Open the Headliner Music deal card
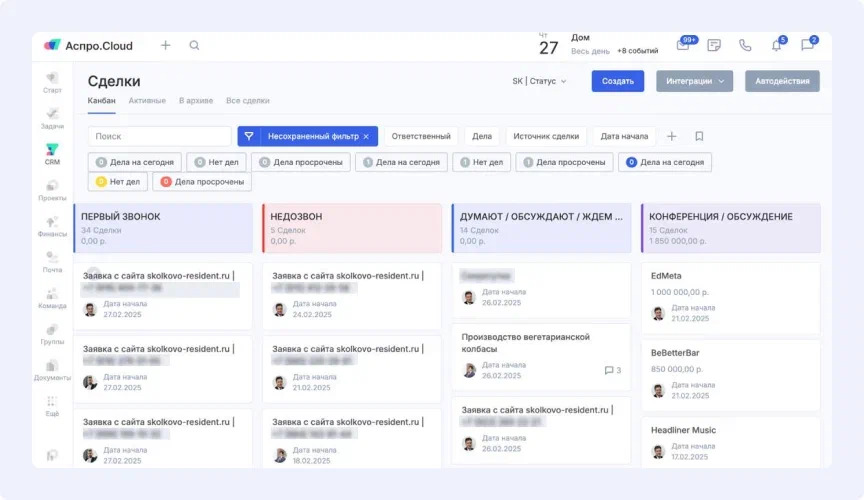This screenshot has height=500, width=864. (x=731, y=443)
